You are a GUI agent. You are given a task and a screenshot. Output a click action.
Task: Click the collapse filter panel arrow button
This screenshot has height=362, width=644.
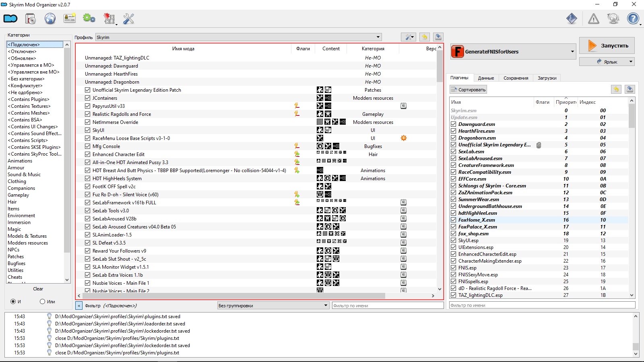(x=79, y=306)
